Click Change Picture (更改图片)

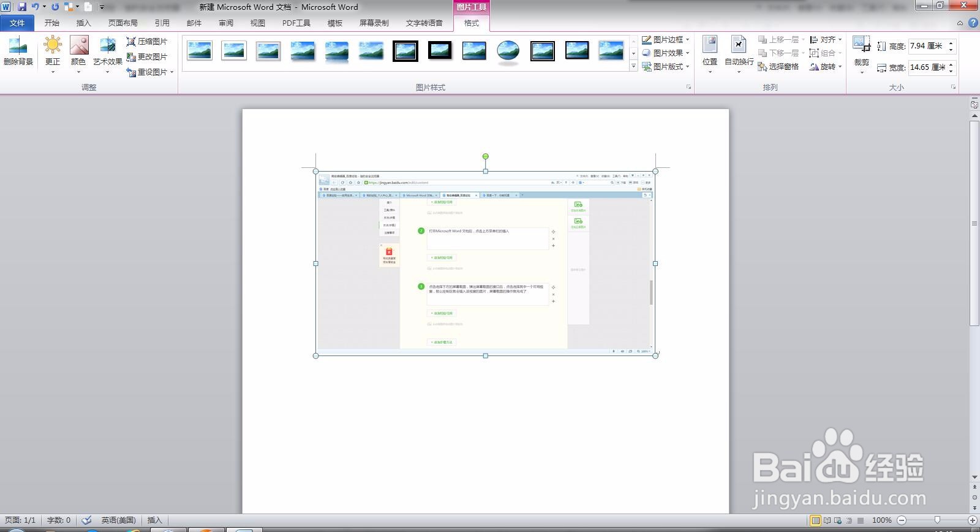(147, 56)
